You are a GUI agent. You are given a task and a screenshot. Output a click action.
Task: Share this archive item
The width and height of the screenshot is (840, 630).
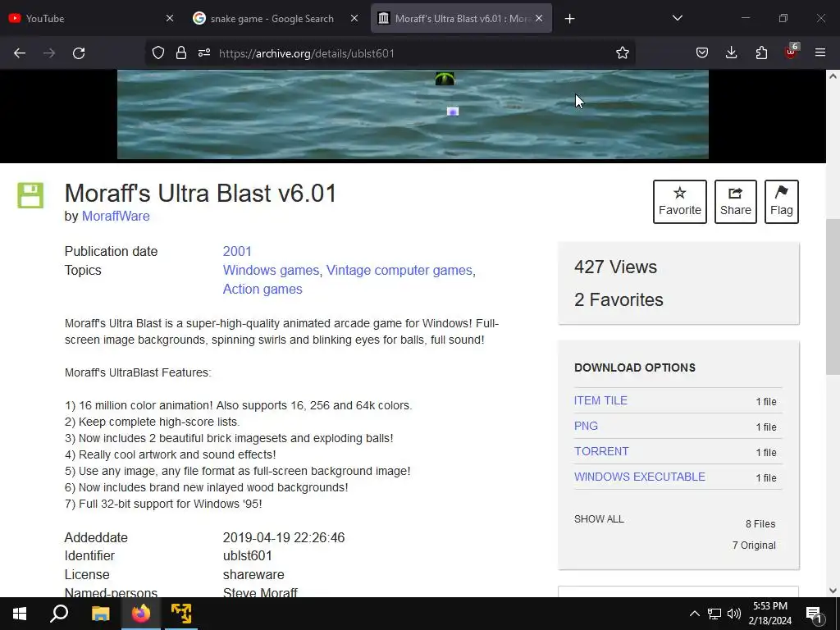pyautogui.click(x=736, y=202)
